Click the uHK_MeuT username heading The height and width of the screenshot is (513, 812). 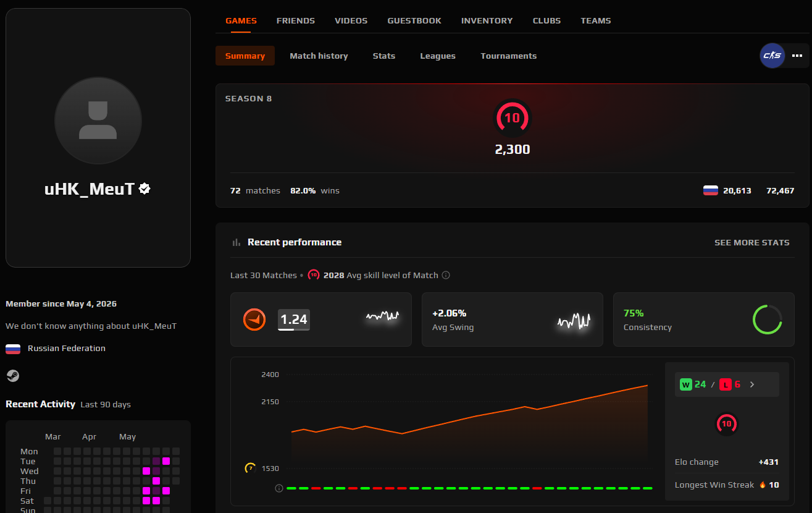(90, 189)
